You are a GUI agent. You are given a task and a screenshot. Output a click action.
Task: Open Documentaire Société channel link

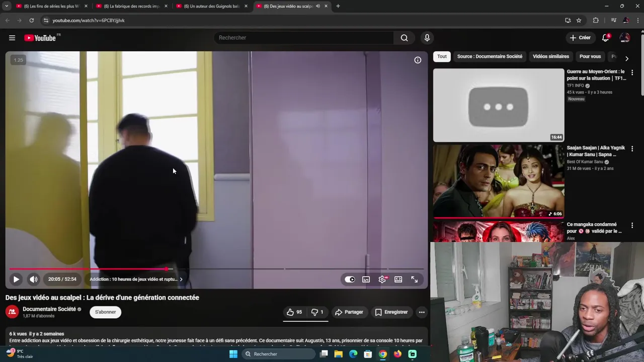coord(49,309)
